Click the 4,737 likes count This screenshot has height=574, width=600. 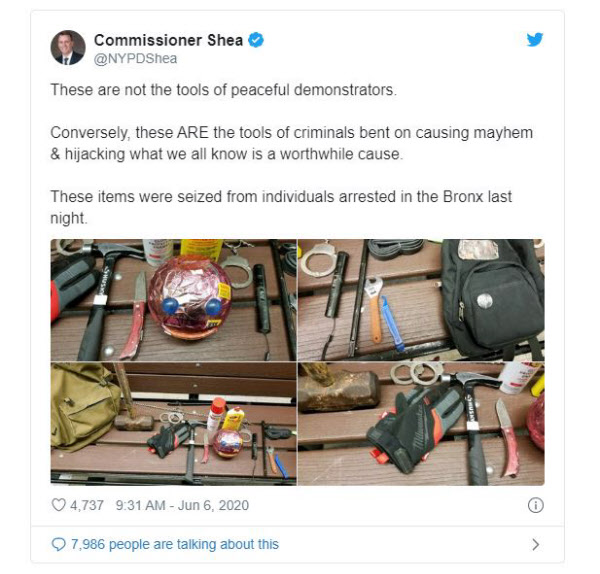click(86, 505)
